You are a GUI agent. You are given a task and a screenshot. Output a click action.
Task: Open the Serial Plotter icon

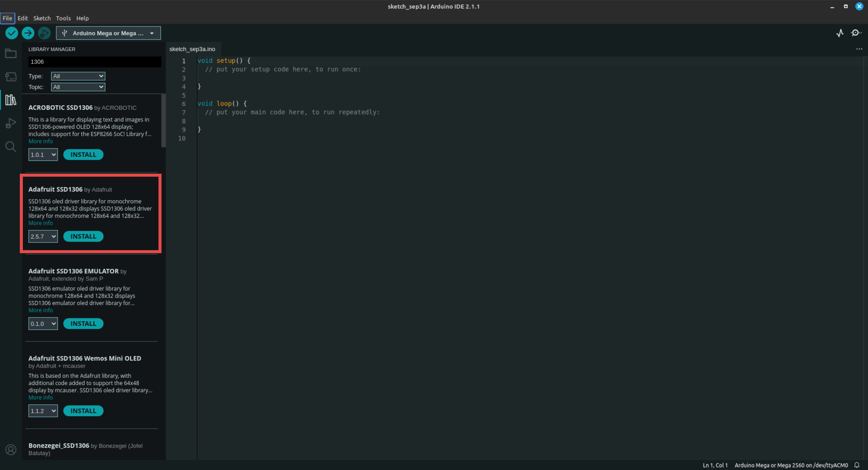(x=840, y=33)
